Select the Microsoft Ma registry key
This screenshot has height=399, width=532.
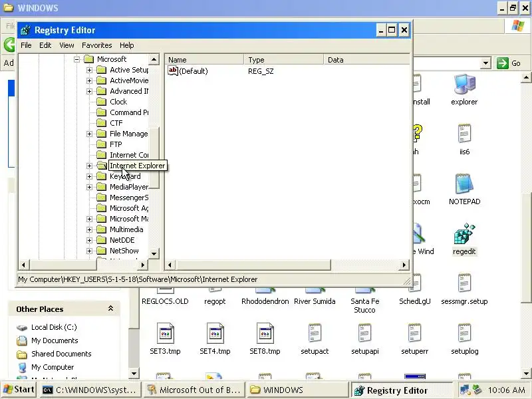[129, 219]
